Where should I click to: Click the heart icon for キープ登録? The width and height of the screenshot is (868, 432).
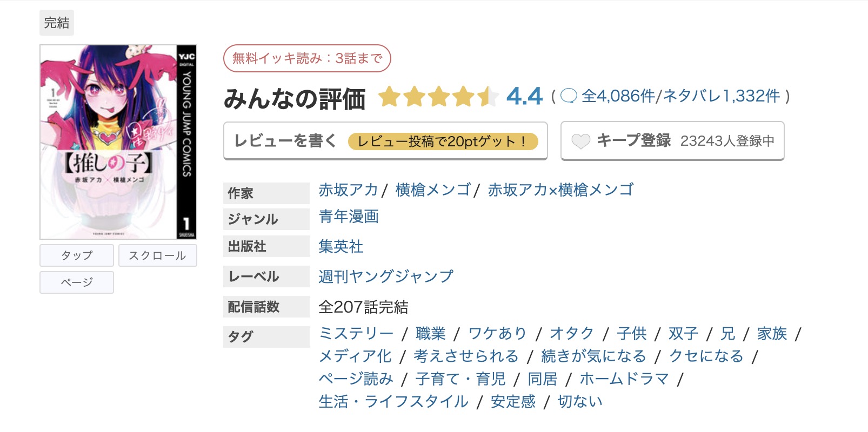[581, 141]
